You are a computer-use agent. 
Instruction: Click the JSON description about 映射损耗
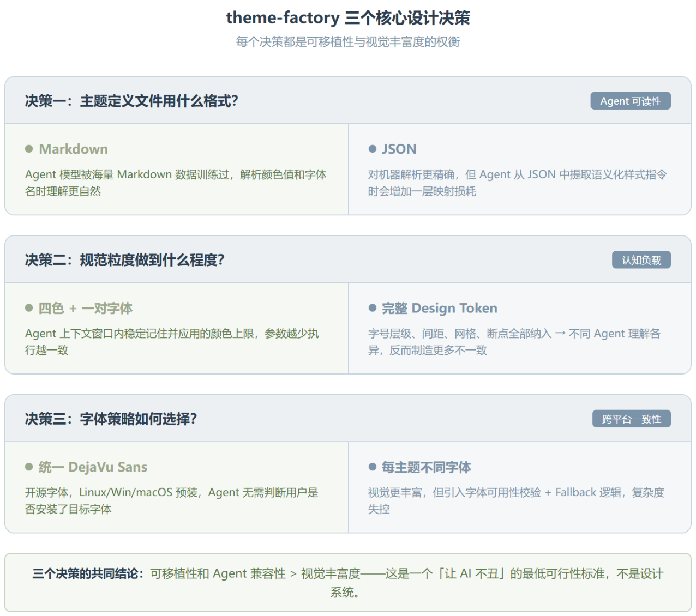[x=517, y=183]
